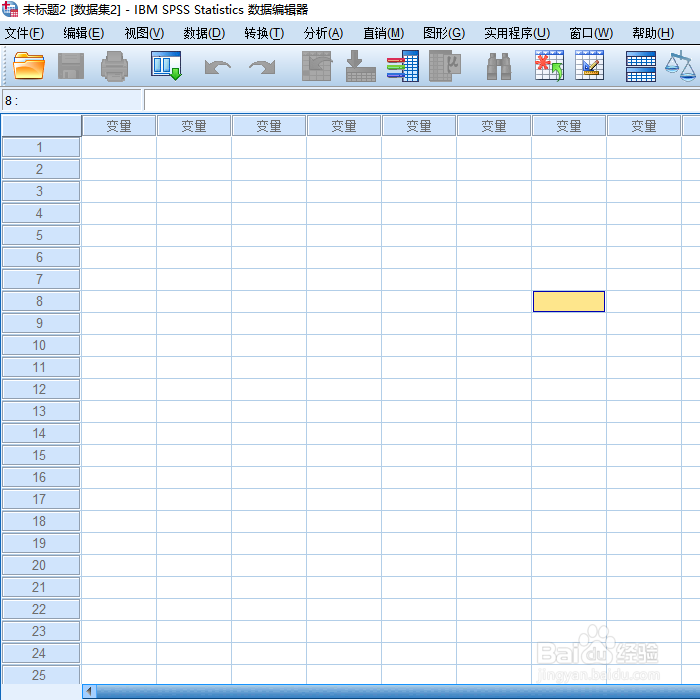Click the highlighted yellow cell in row 8
Image resolution: width=700 pixels, height=700 pixels.
(x=569, y=301)
